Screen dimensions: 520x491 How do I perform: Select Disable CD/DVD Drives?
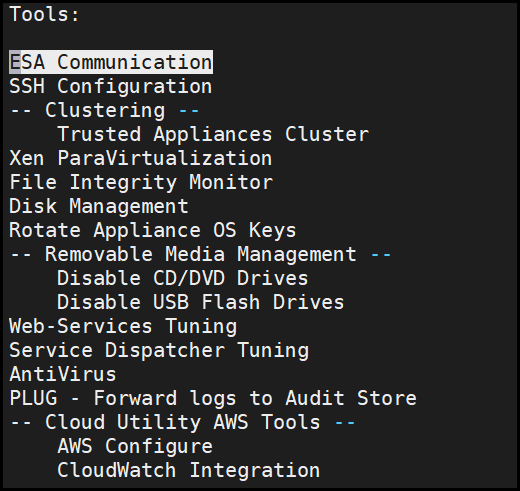183,278
